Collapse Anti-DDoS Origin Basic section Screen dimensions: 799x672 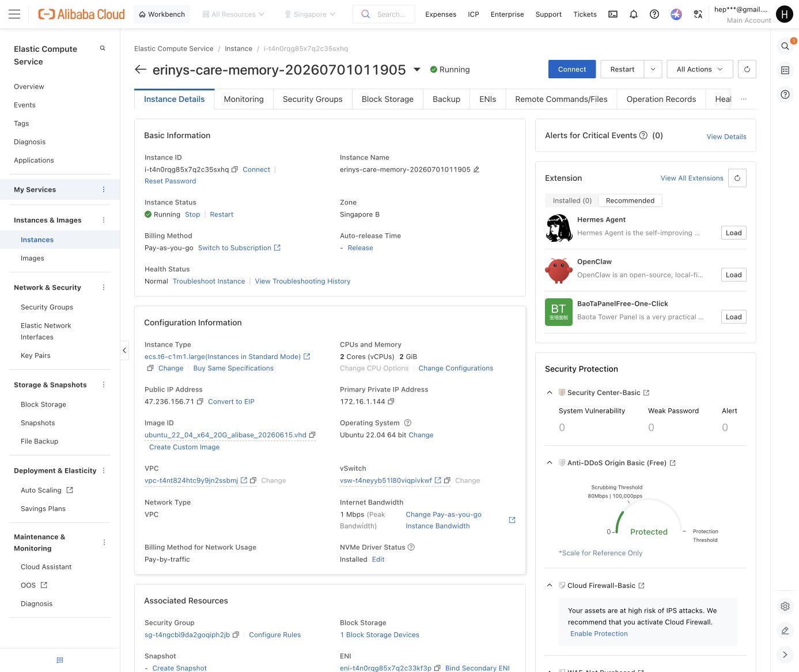point(550,463)
